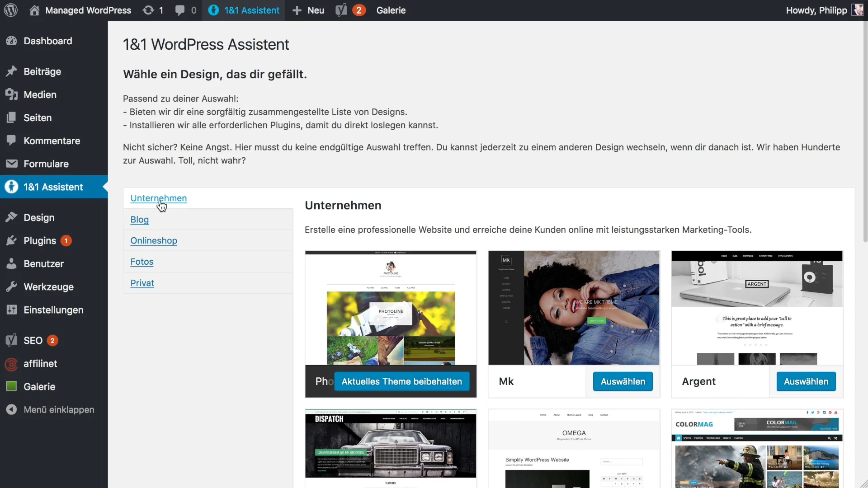Open Werkzeuge menu item
The height and width of the screenshot is (488, 868).
coord(48,287)
